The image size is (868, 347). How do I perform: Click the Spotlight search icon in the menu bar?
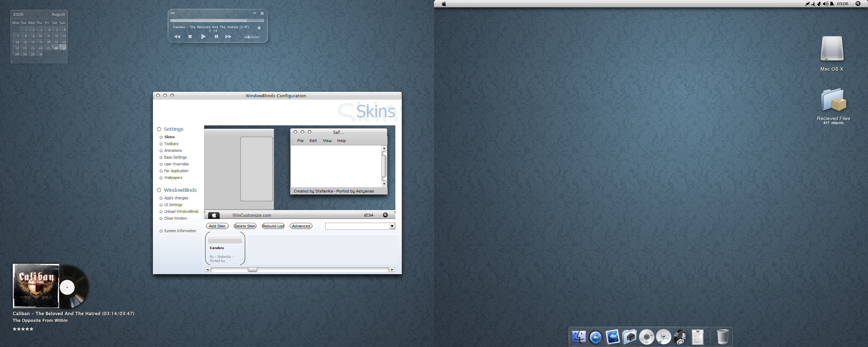click(x=858, y=4)
